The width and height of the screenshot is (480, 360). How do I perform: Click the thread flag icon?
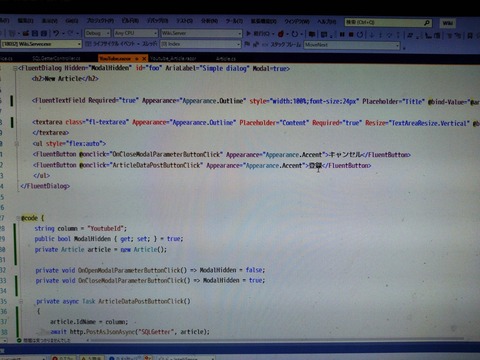click(x=247, y=44)
